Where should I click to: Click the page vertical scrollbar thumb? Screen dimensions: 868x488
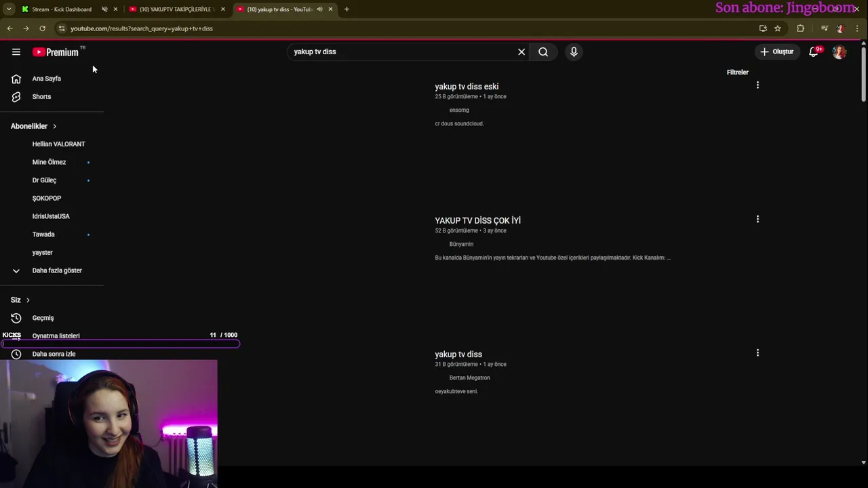[x=863, y=73]
